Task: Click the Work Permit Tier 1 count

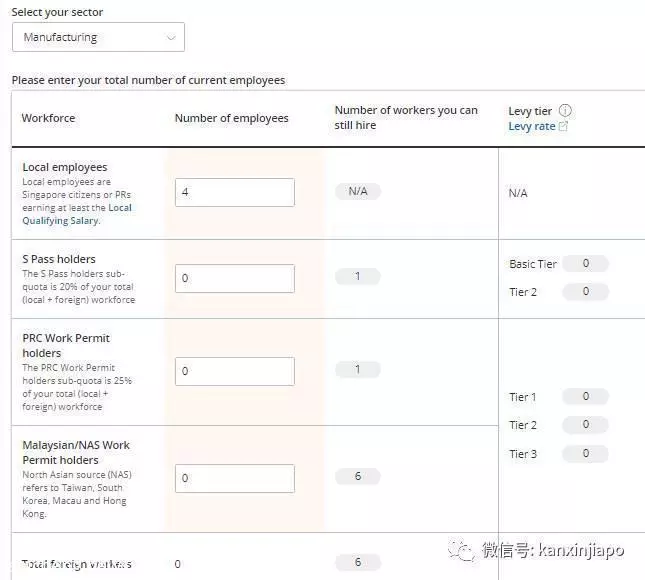Action: tap(585, 396)
